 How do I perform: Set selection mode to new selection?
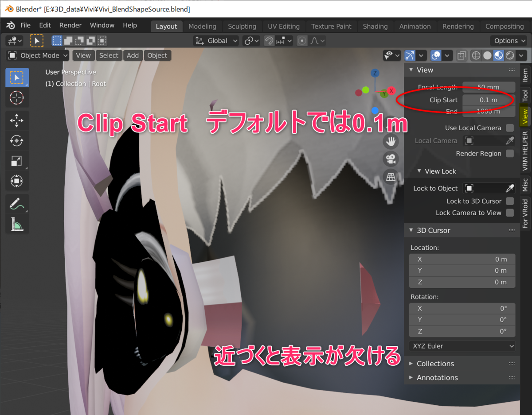(x=57, y=41)
